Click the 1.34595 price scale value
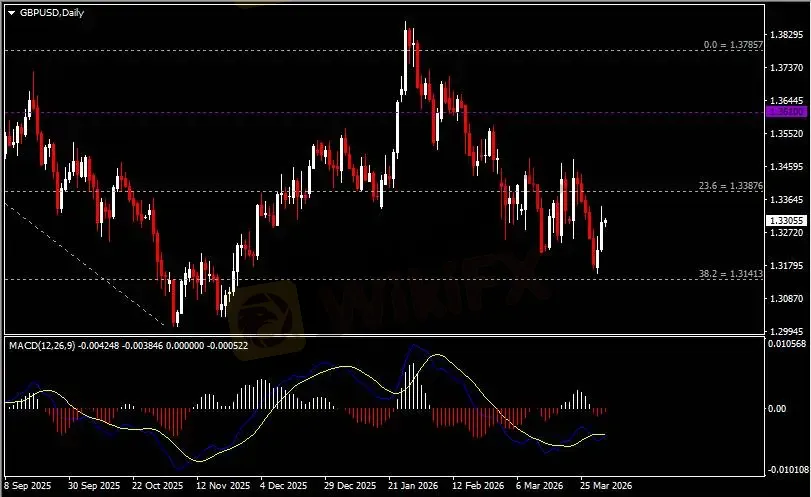This screenshot has width=811, height=497. click(x=786, y=167)
